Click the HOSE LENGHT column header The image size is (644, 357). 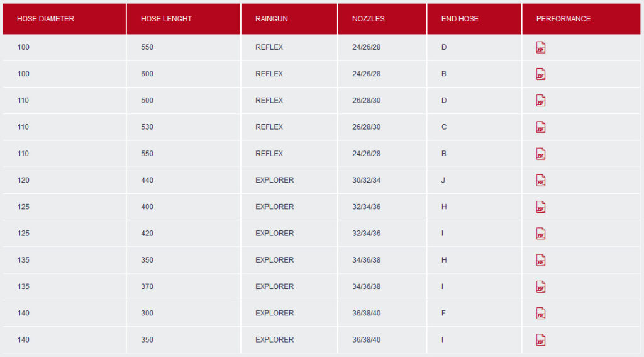click(x=166, y=19)
